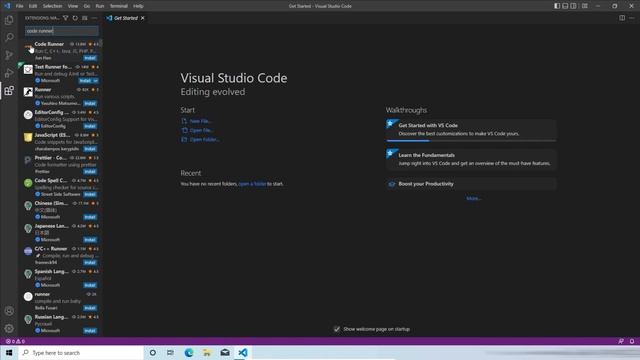
Task: Open Cortana circle on taskbar
Action: (153, 353)
